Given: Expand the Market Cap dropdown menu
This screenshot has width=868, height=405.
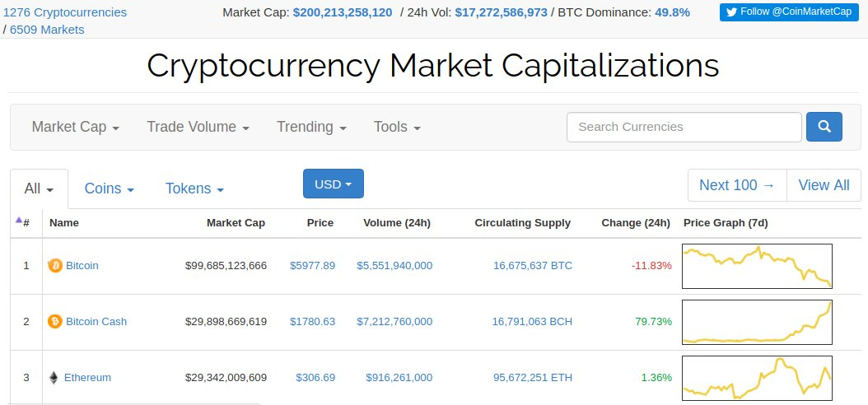Looking at the screenshot, I should pyautogui.click(x=76, y=127).
